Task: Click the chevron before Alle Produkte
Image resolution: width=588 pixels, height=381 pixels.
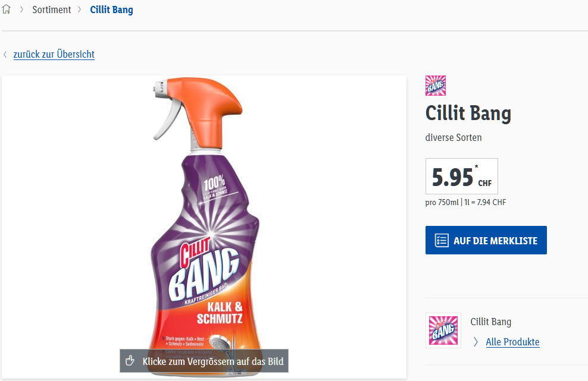Action: (476, 342)
